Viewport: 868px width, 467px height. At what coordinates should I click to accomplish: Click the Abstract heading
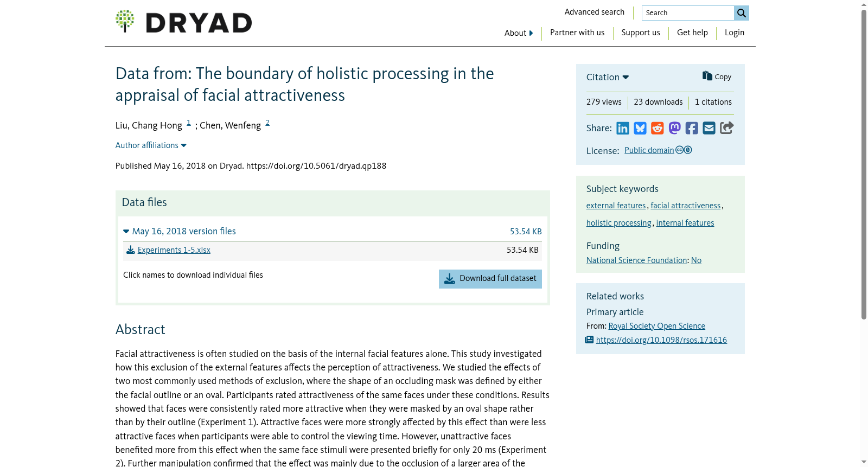141,330
